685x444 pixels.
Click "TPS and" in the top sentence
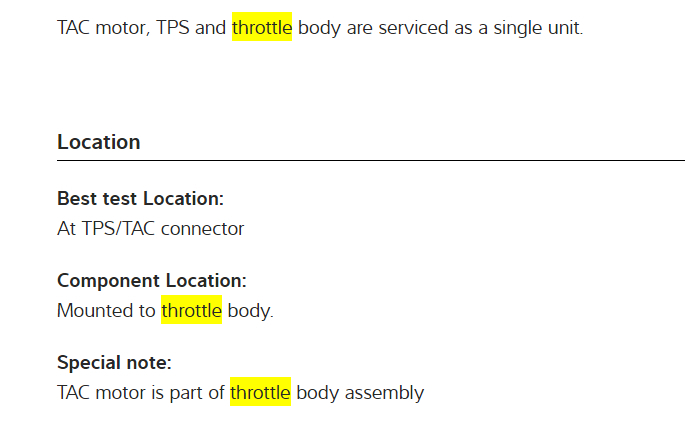[192, 28]
